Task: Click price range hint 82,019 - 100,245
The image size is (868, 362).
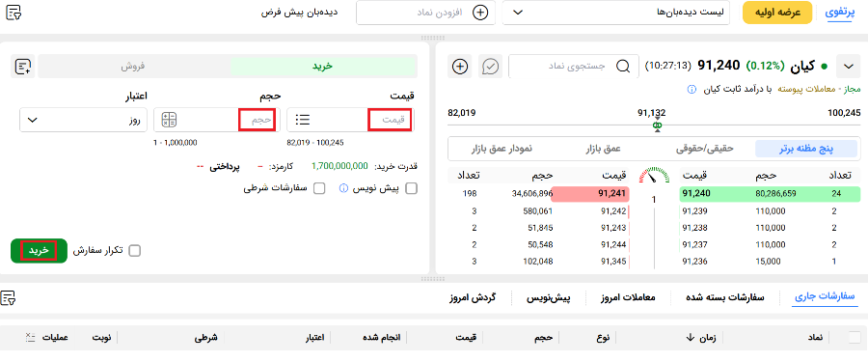Action: click(315, 143)
